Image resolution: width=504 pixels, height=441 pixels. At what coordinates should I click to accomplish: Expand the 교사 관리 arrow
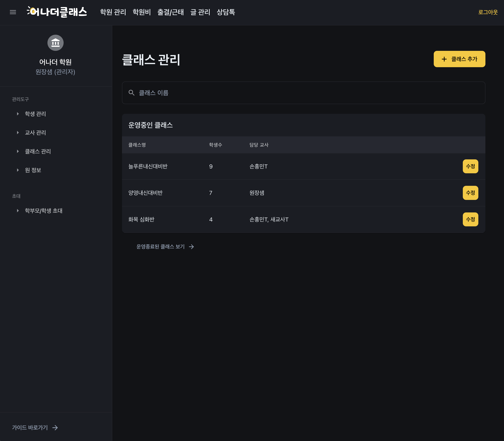pos(18,133)
